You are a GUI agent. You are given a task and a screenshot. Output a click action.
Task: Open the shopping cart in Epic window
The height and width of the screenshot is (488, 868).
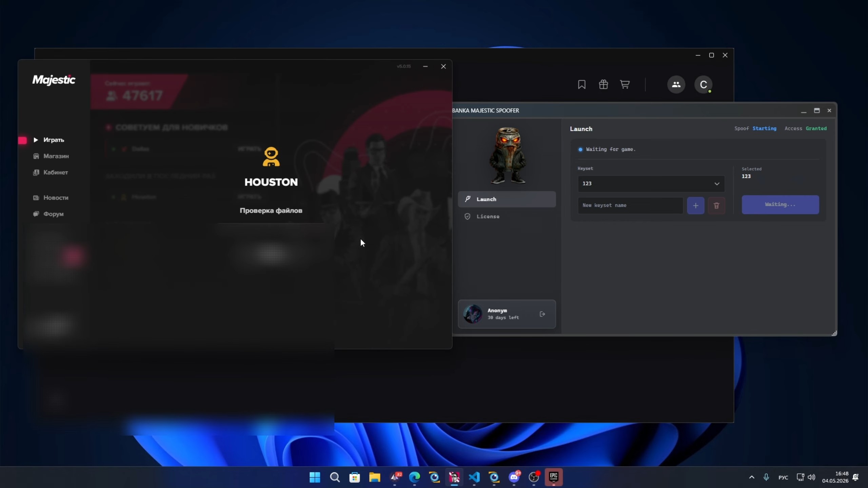coord(625,84)
